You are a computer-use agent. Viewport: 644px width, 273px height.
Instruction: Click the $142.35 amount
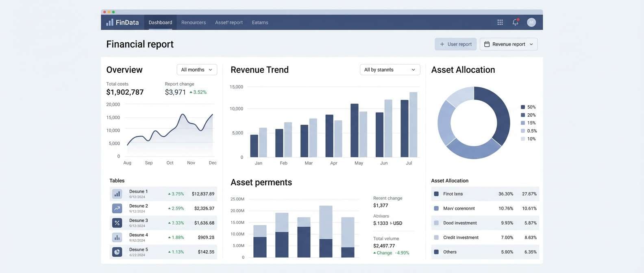tap(206, 252)
